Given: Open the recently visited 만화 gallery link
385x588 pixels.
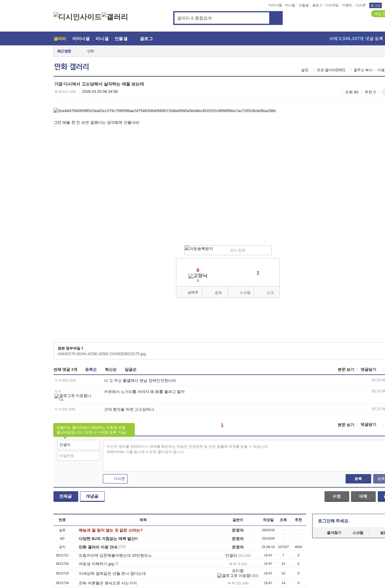Looking at the screenshot, I should coord(91,51).
